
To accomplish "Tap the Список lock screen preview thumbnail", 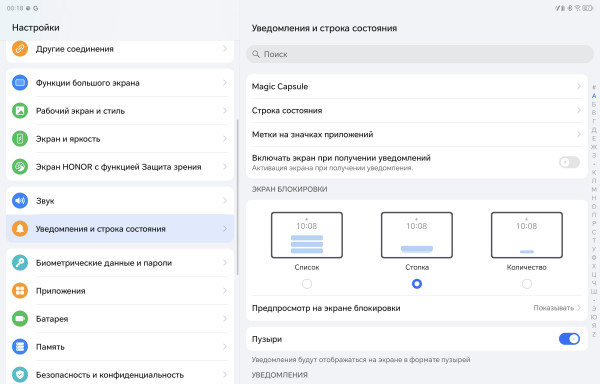I will [x=307, y=235].
